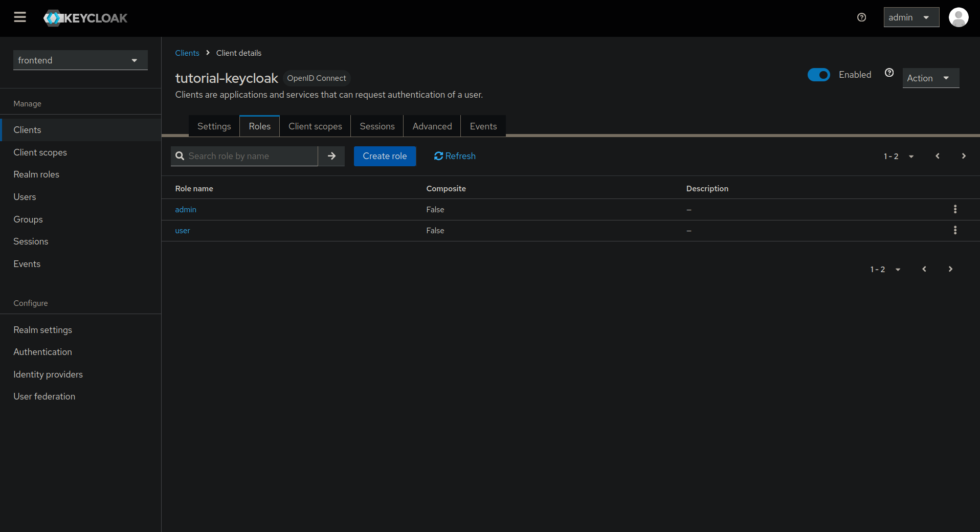Click the Keycloak logo
Screen dimensions: 980x532
point(85,18)
